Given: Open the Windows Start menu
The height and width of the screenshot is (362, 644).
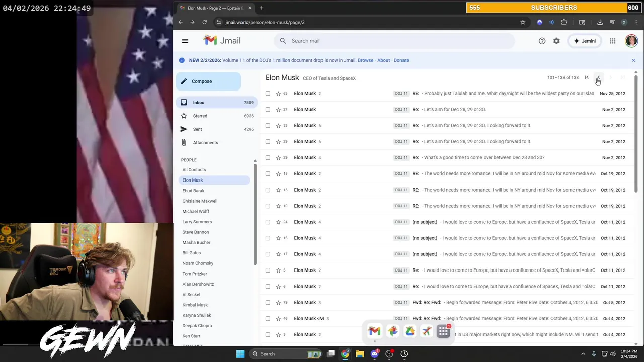Looking at the screenshot, I should pyautogui.click(x=240, y=354).
